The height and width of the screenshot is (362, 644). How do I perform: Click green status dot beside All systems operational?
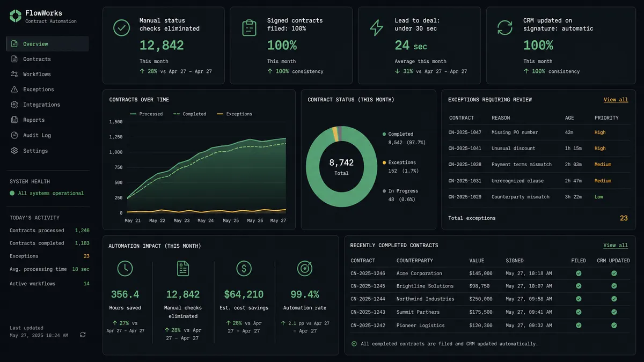point(12,193)
